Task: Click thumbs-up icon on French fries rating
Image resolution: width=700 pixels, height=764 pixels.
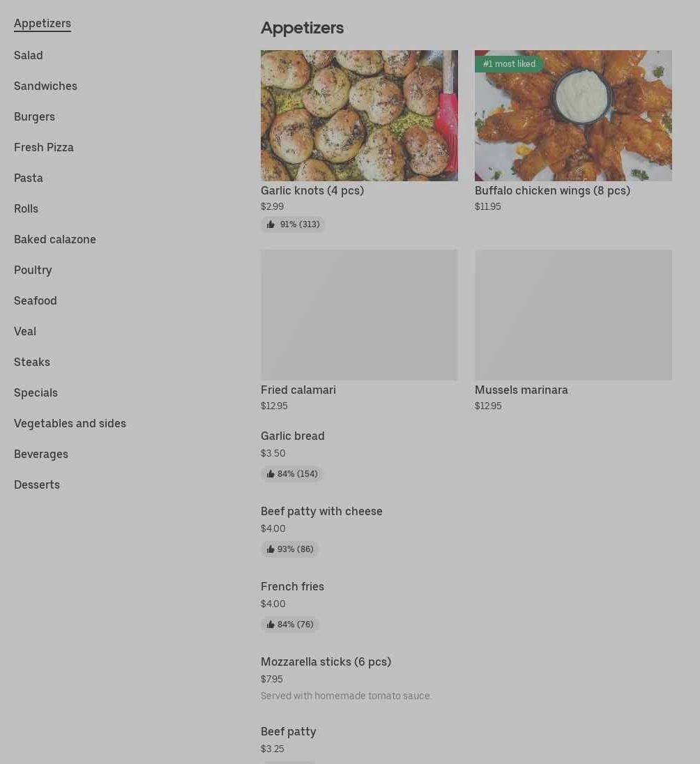Action: click(271, 624)
